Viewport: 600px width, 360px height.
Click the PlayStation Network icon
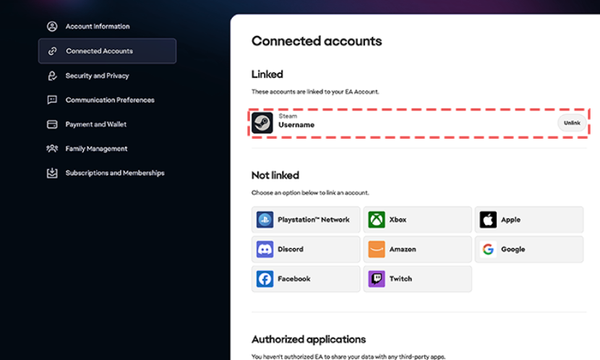click(265, 220)
